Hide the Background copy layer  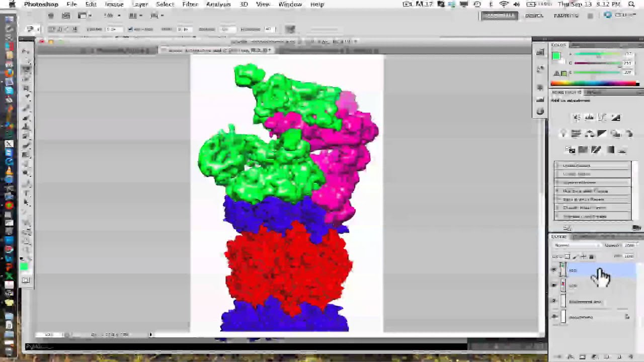pos(554,301)
